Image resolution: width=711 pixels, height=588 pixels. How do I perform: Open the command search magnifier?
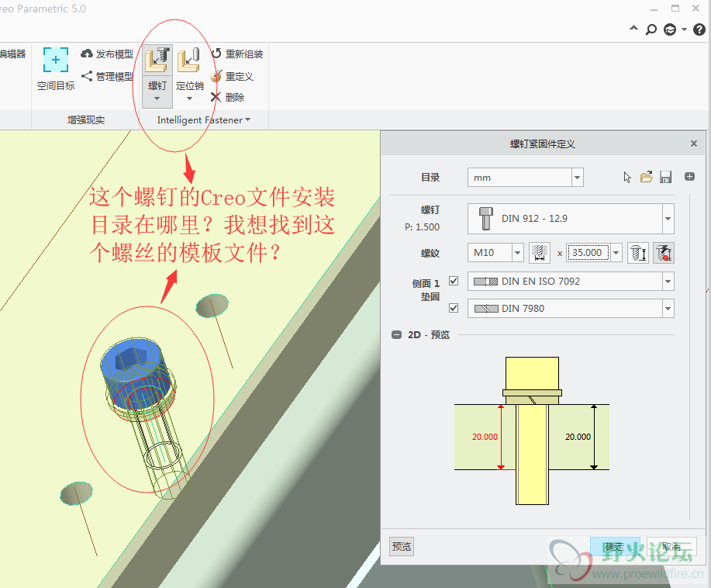651,29
